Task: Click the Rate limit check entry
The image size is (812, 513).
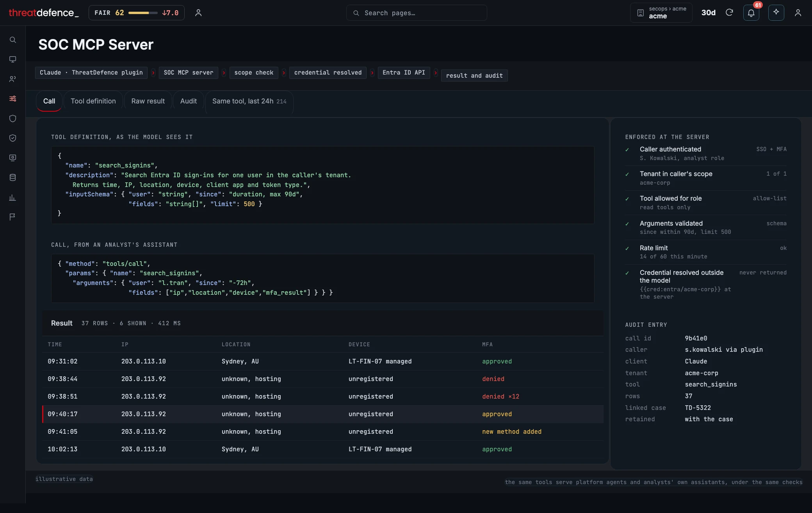Action: pos(706,252)
